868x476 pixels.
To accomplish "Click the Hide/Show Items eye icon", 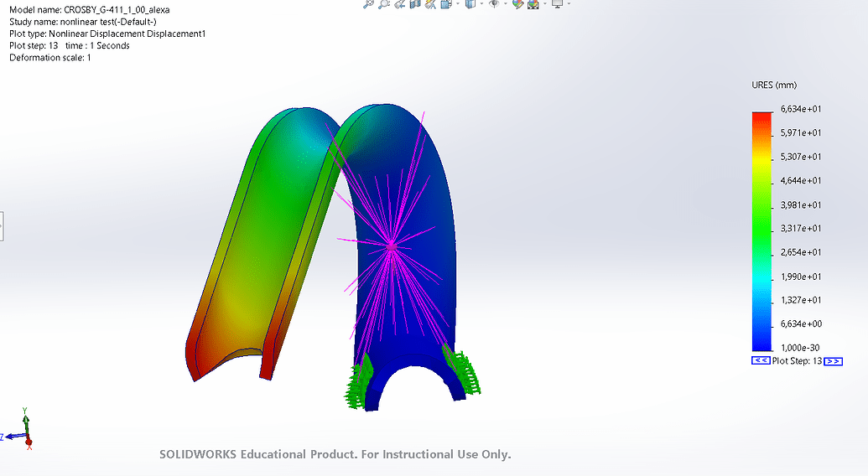I will 494,3.
